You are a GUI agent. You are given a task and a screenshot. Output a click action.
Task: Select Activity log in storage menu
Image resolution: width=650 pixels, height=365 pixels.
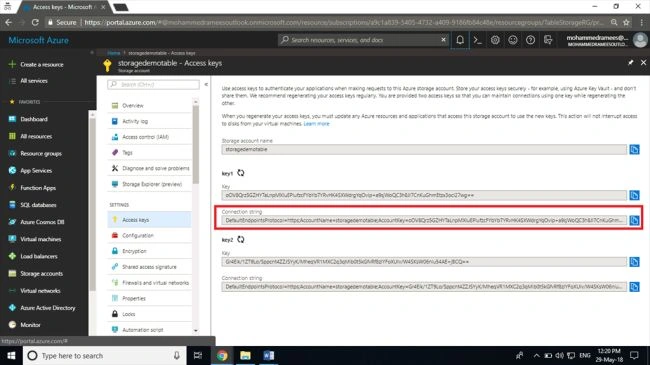tap(149, 121)
